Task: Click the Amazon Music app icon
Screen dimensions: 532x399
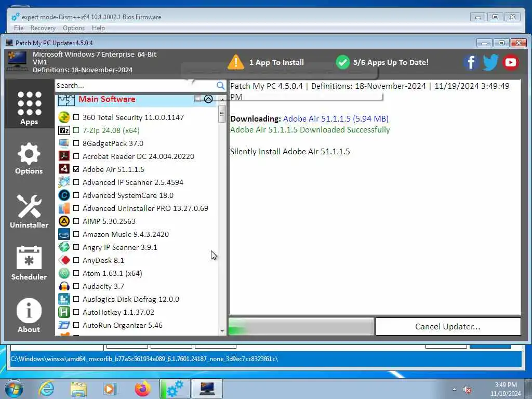Action: coord(64,234)
